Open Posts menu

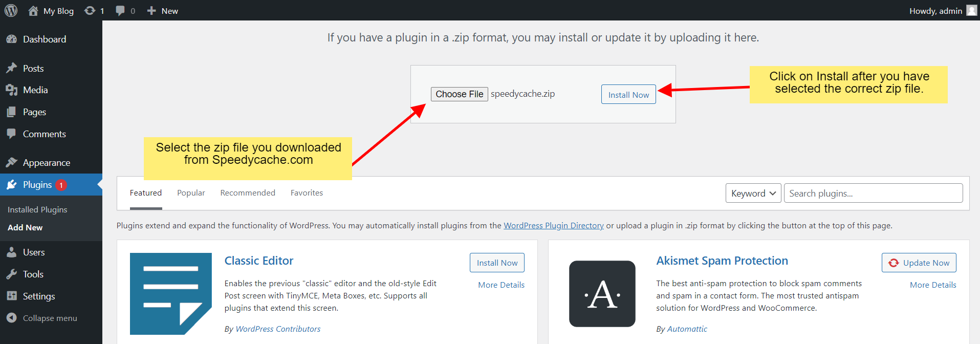pyautogui.click(x=51, y=68)
